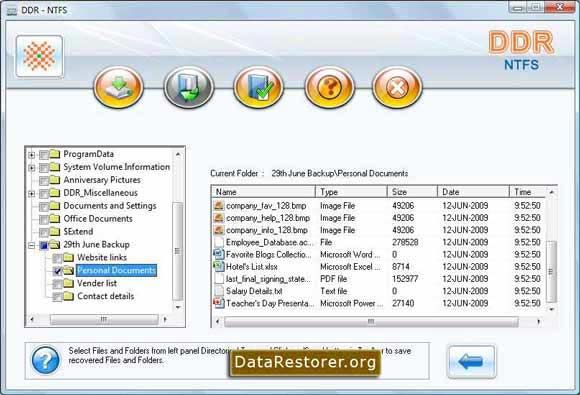Expand the DDR_Miscellaneous tree node

click(32, 193)
